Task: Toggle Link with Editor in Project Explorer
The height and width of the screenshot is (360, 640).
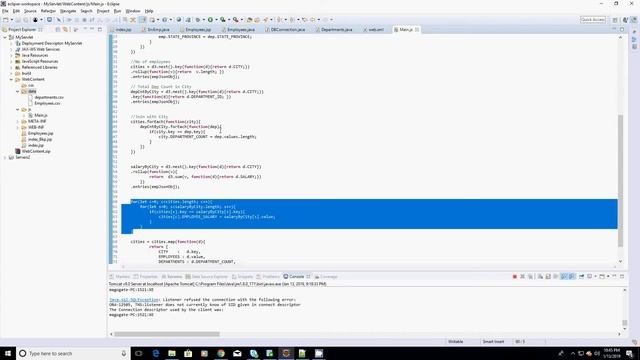Action: point(65,29)
